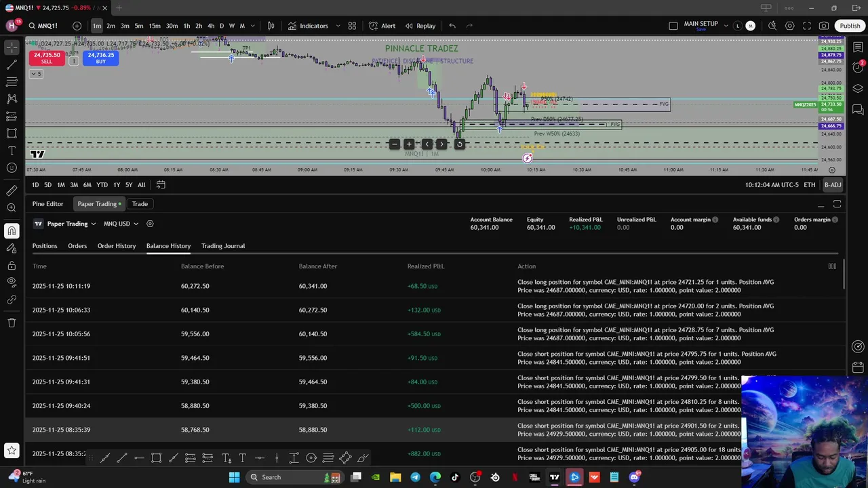This screenshot has width=868, height=488.
Task: Zoom out the chart with minus button
Action: click(394, 144)
